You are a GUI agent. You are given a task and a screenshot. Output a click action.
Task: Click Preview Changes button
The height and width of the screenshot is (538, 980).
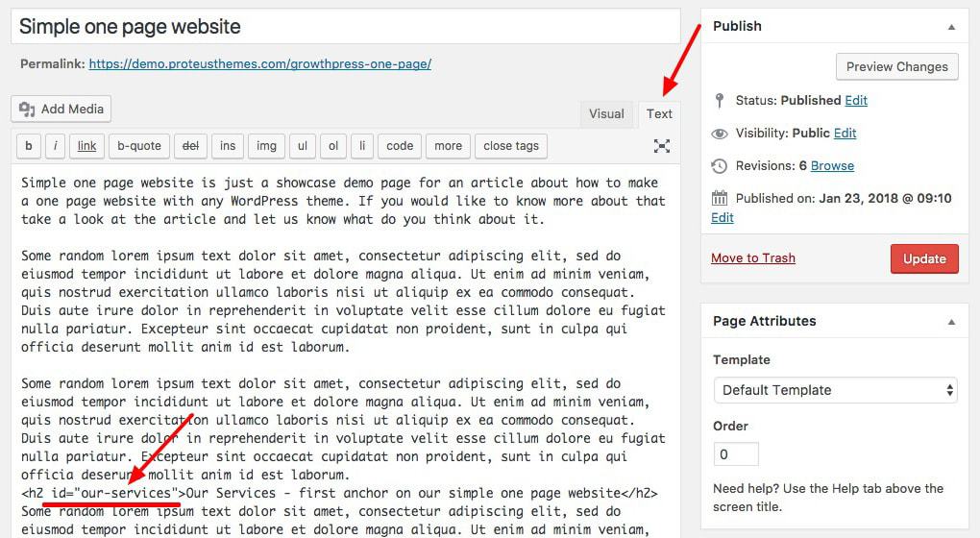(896, 67)
